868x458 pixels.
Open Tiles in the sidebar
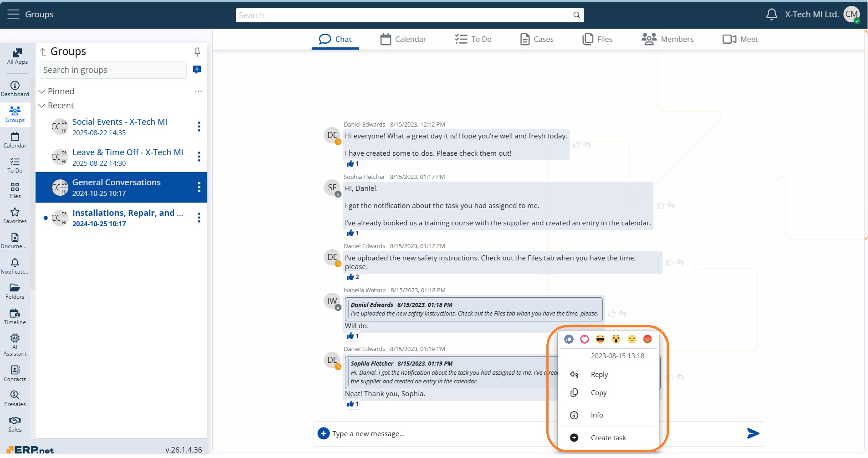tap(15, 191)
